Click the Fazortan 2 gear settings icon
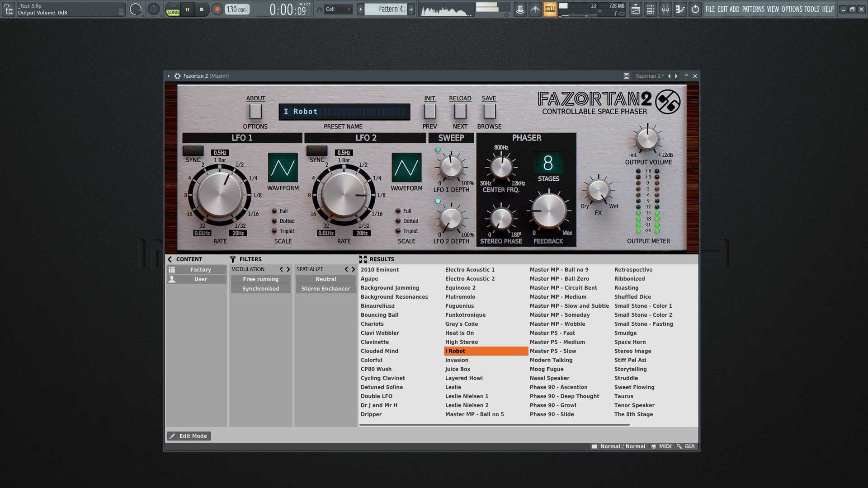The height and width of the screenshot is (488, 868). click(177, 76)
